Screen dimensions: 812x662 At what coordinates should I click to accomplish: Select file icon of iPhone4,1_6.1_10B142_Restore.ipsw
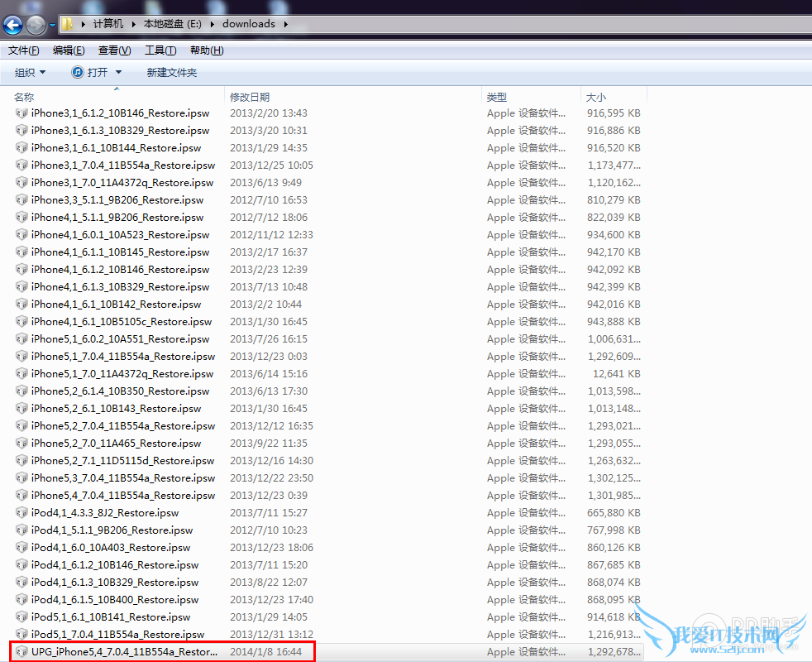click(x=21, y=304)
